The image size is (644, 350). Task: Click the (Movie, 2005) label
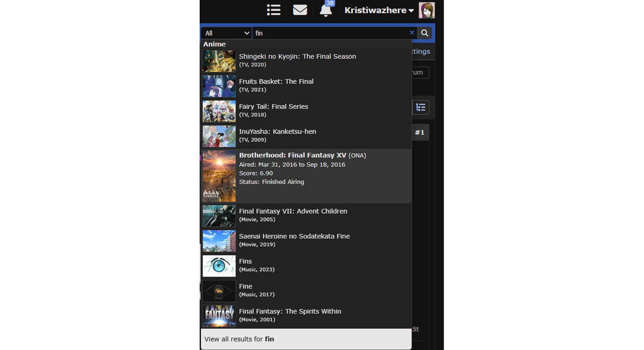[257, 220]
